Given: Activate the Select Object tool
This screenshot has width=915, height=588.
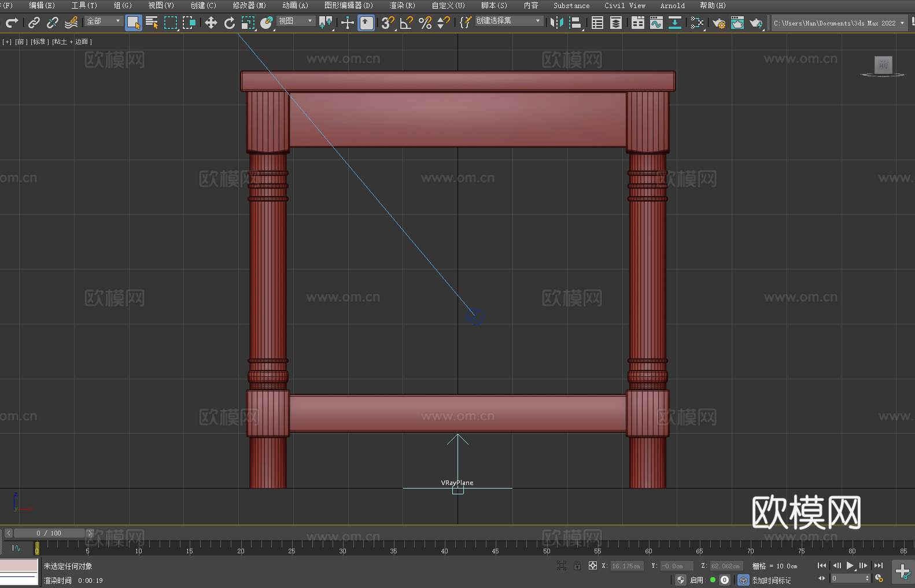Looking at the screenshot, I should coord(134,23).
